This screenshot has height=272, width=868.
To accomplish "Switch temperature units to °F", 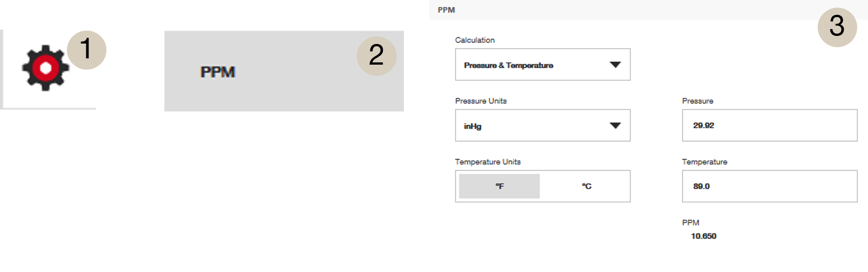I will [499, 186].
